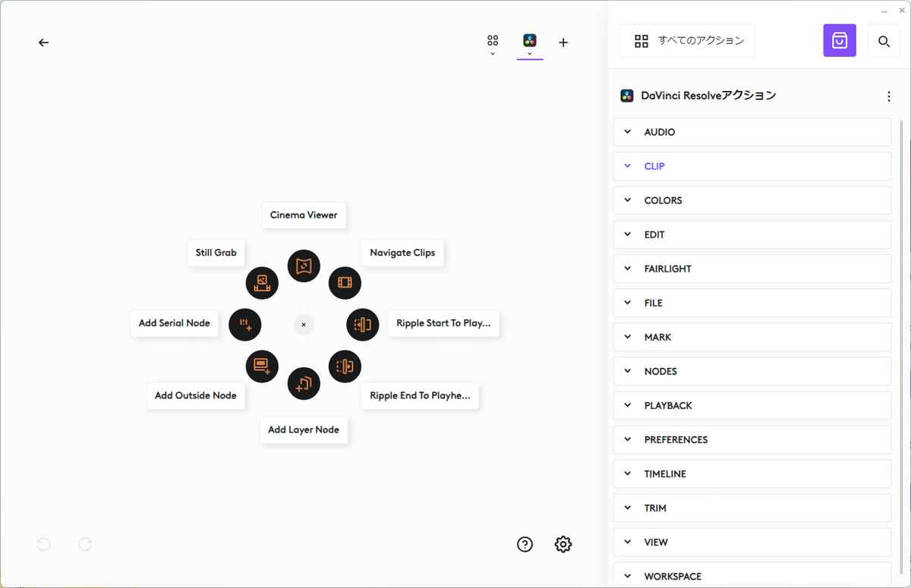
Task: Go back using the left arrow
Action: click(x=43, y=42)
